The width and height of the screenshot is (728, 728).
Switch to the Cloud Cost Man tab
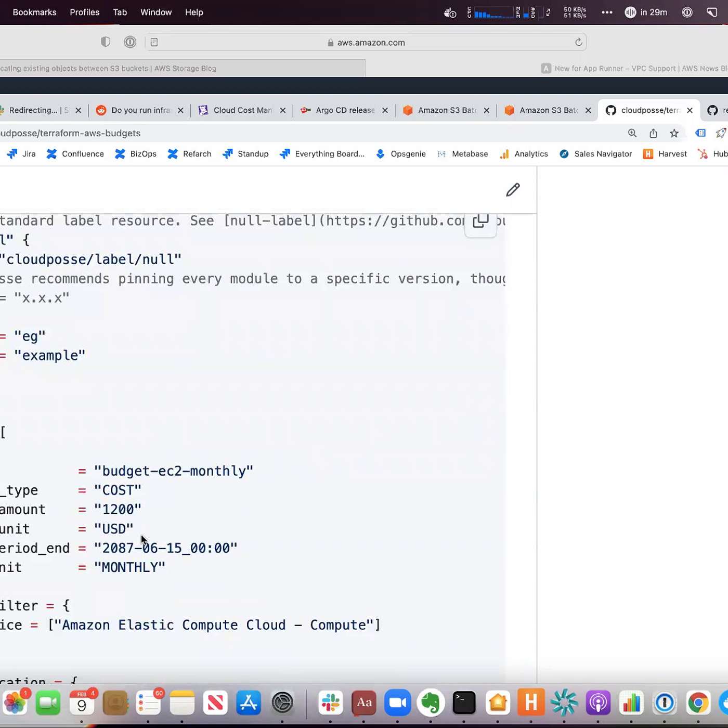click(x=242, y=110)
